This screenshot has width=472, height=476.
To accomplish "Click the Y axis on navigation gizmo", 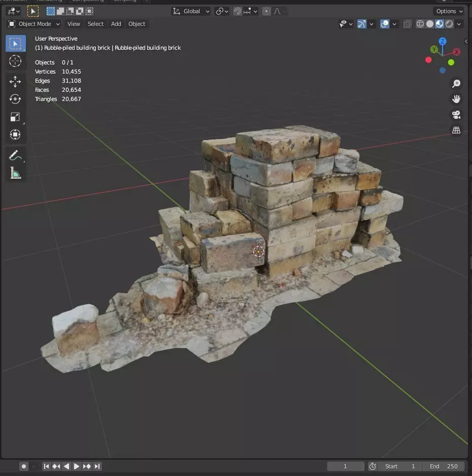I will (434, 49).
